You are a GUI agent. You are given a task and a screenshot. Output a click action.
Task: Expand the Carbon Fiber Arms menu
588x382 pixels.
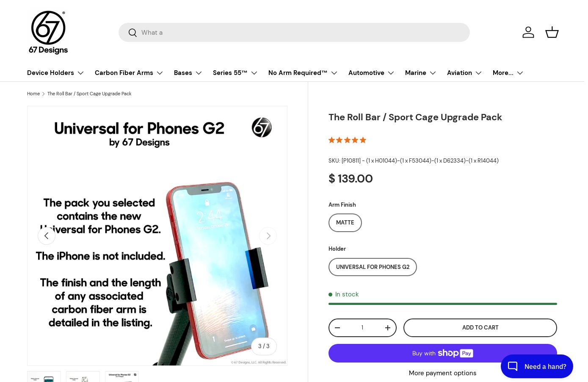pos(129,73)
